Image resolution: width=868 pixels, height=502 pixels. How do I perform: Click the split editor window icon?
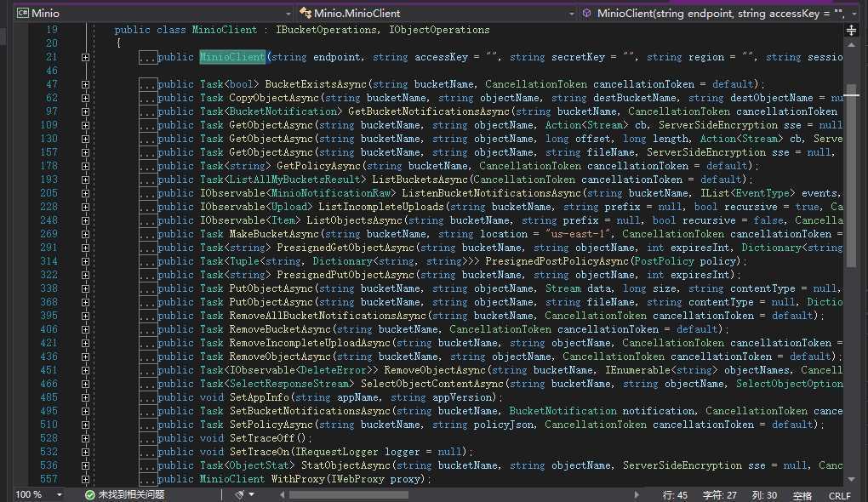(x=851, y=30)
